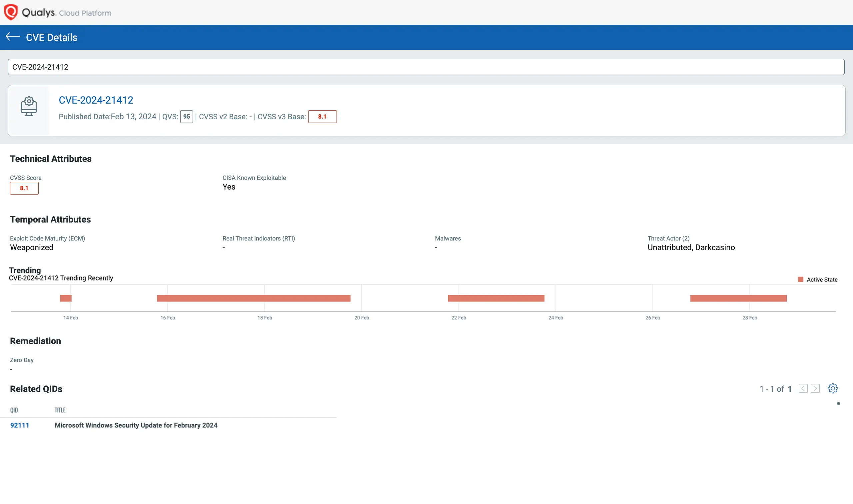The width and height of the screenshot is (853, 504).
Task: Toggle Active State legend swatch
Action: coord(800,279)
